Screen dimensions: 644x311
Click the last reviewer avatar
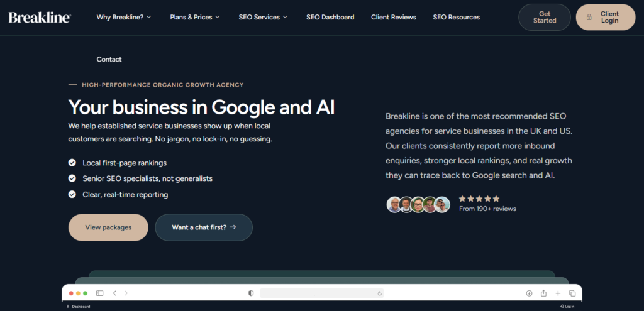442,204
